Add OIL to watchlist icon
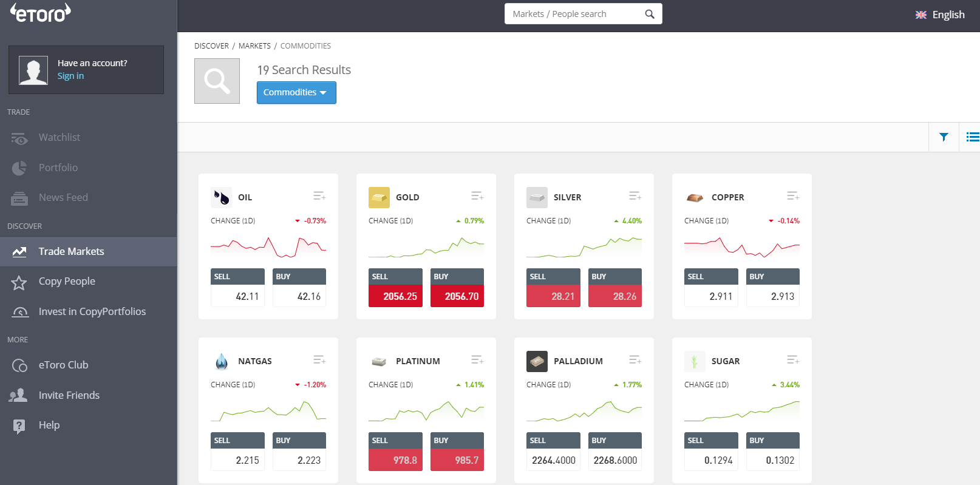 [x=319, y=196]
